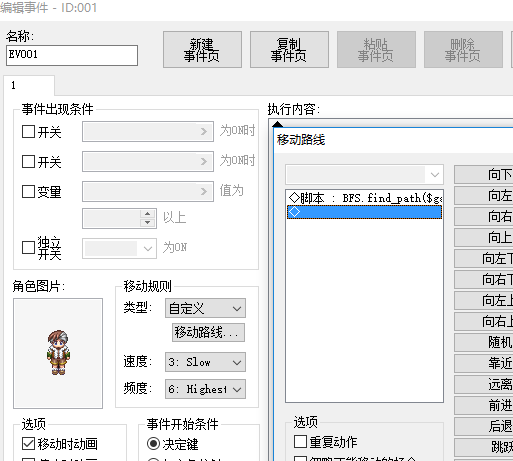Enable the second 开关 condition checkbox
The image size is (513, 461).
tap(28, 161)
